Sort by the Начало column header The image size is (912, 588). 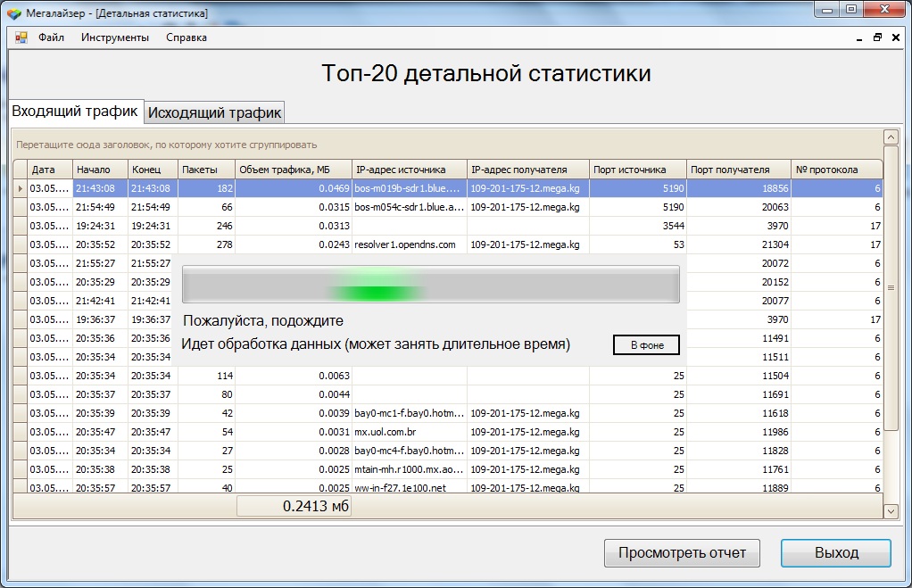pyautogui.click(x=100, y=170)
